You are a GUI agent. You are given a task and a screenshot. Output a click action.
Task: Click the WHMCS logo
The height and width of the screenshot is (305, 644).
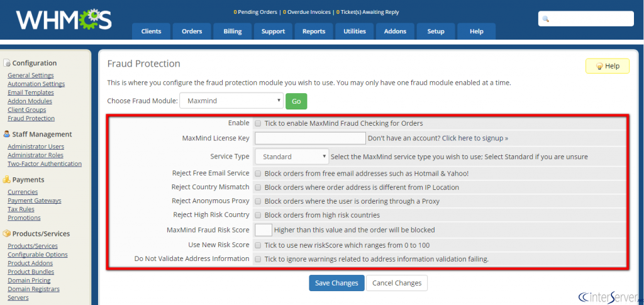tap(64, 19)
